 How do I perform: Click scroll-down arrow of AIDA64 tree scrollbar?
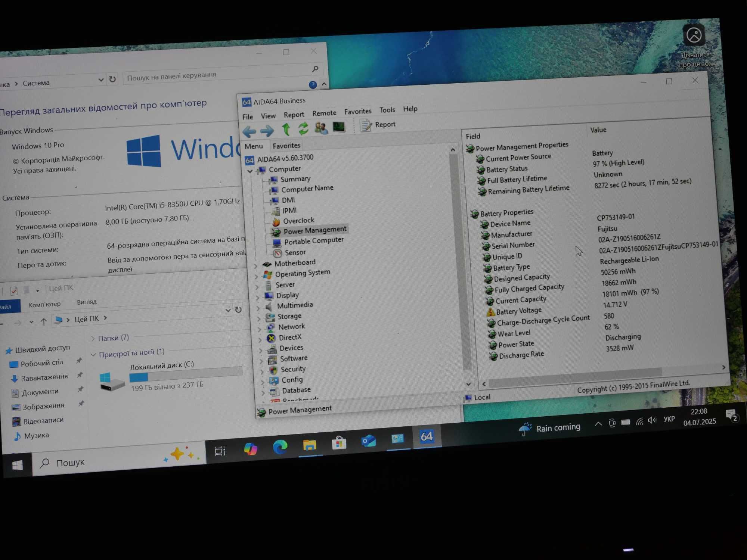(x=468, y=384)
